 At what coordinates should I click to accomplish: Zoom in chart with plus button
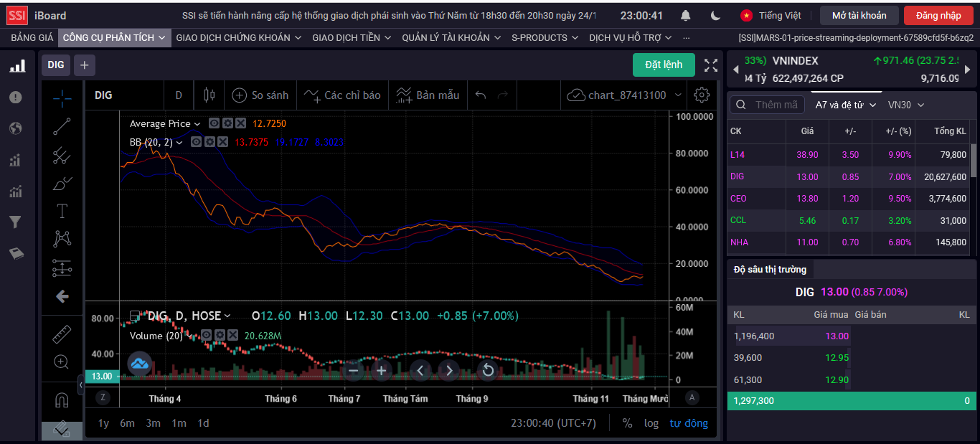(x=381, y=370)
